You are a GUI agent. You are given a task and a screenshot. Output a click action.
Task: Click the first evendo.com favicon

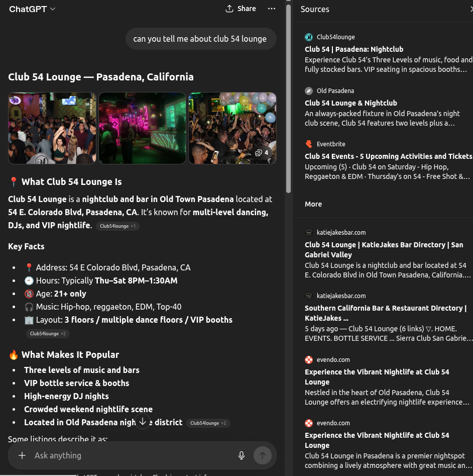click(309, 360)
